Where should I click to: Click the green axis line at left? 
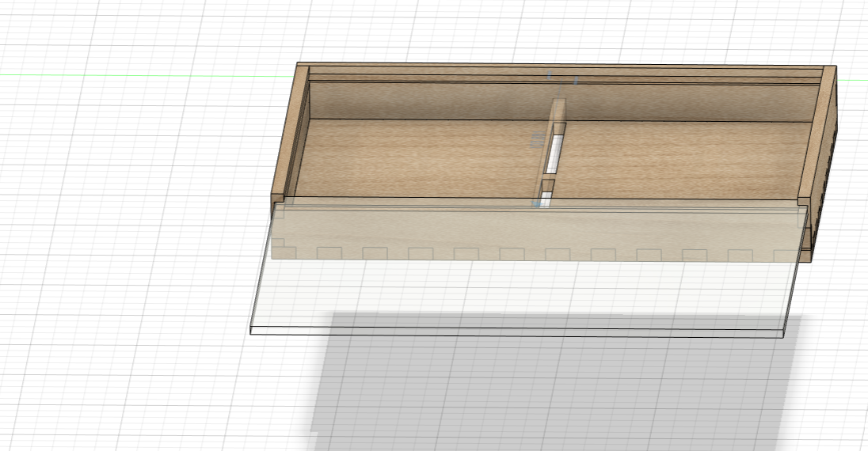coord(147,75)
